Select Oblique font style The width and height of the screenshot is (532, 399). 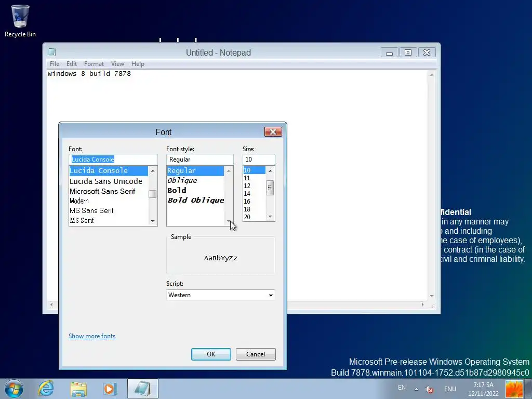pos(195,180)
